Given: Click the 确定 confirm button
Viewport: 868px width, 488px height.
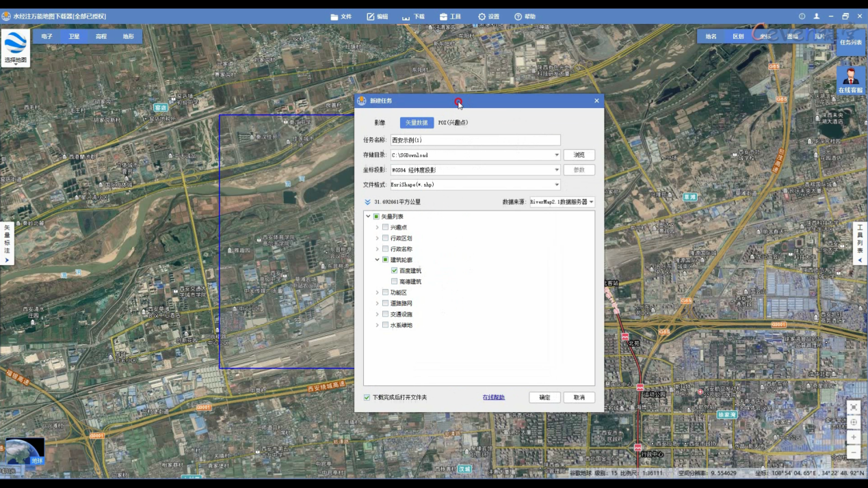Looking at the screenshot, I should (544, 397).
